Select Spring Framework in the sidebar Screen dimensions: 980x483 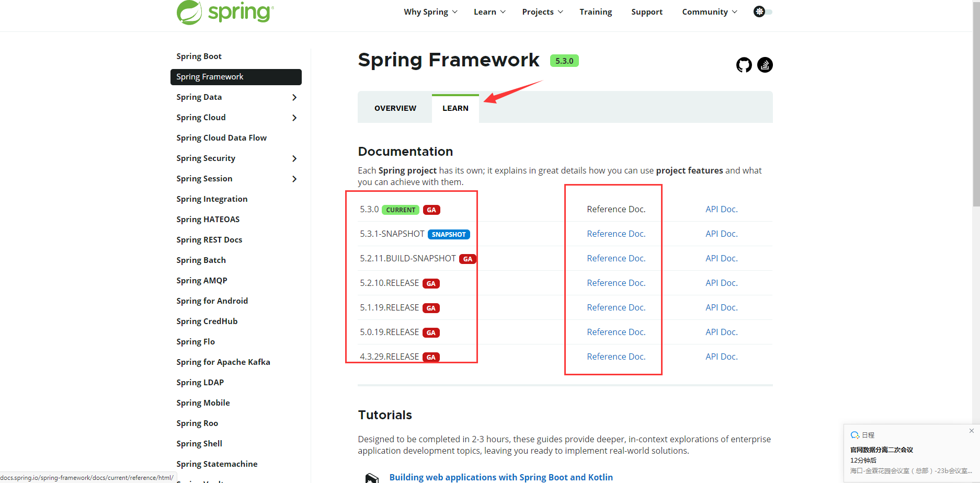pyautogui.click(x=236, y=77)
